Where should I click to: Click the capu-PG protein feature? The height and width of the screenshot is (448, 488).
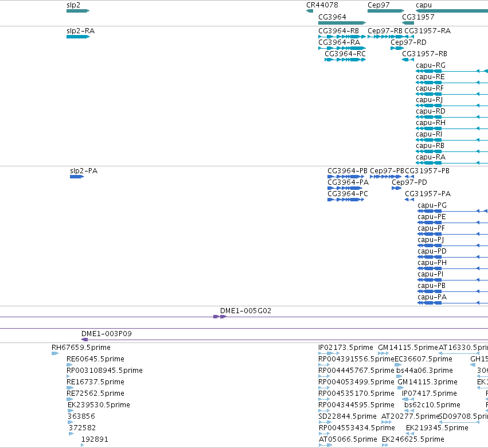point(453,212)
